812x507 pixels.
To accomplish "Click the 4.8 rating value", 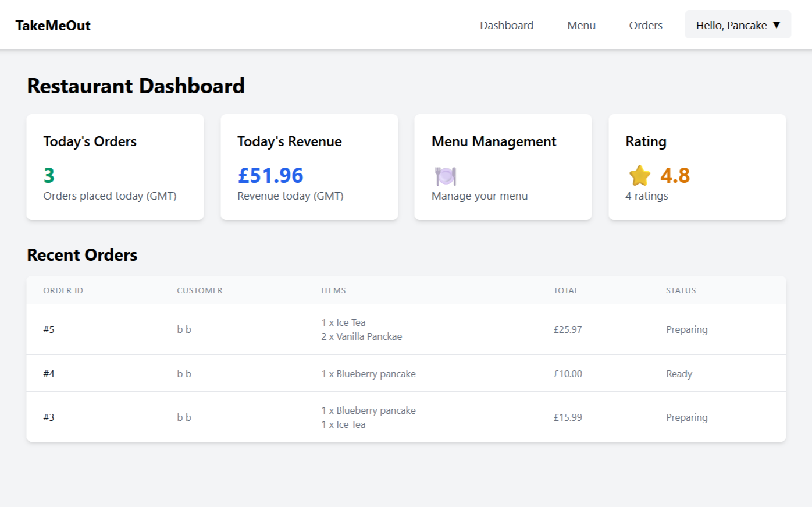I will click(x=675, y=175).
